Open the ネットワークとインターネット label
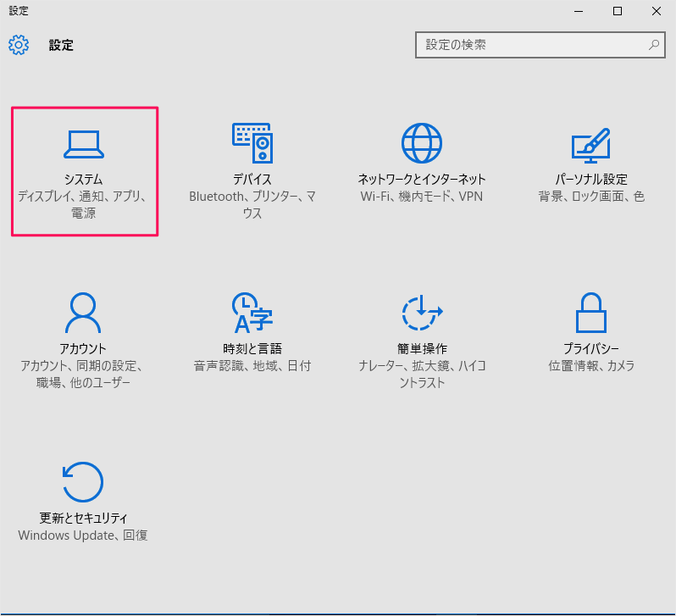676x616 pixels. (422, 180)
